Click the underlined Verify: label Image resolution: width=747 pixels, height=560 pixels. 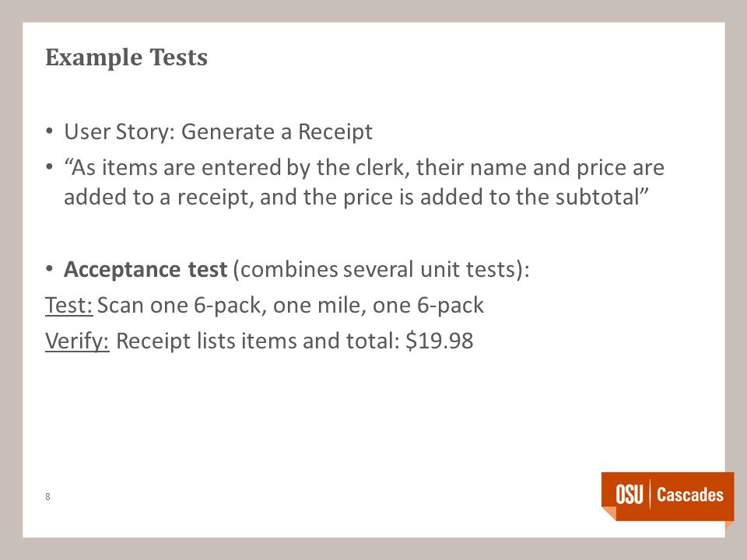point(77,341)
